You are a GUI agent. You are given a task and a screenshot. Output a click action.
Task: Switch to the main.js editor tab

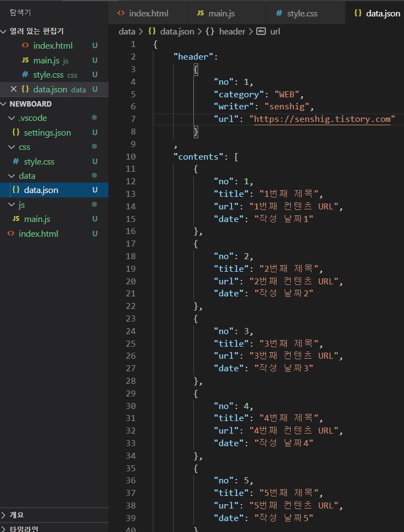(x=221, y=13)
